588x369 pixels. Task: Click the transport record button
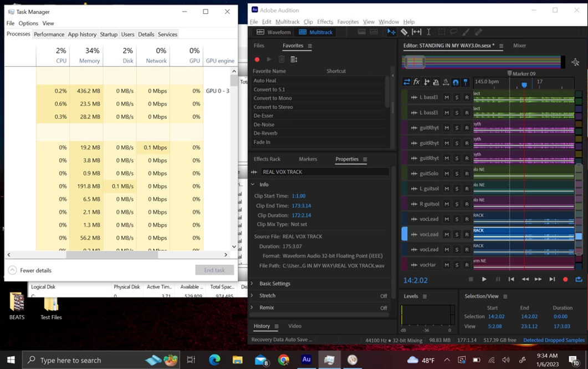pos(565,279)
